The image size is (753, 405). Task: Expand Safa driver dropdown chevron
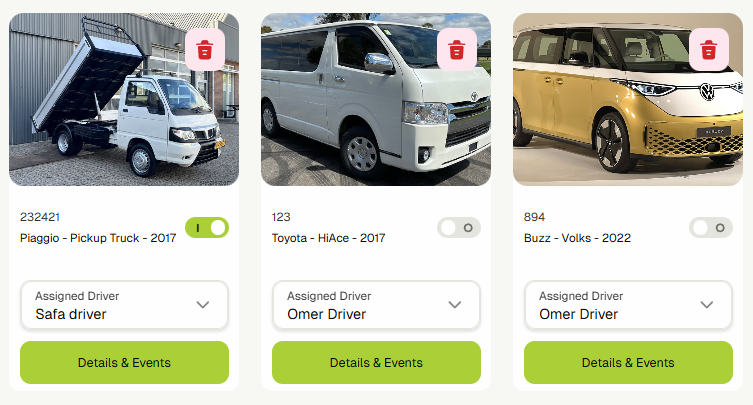tap(203, 305)
